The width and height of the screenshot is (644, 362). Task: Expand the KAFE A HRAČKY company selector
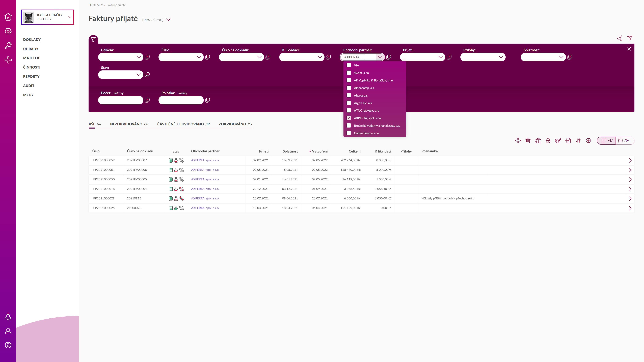pos(47,17)
